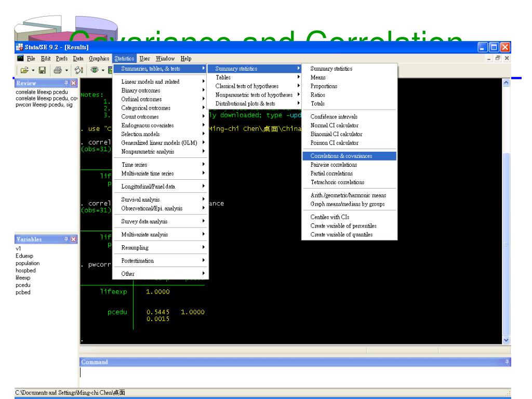Choose Totals menu item
532x399 pixels.
click(x=349, y=103)
